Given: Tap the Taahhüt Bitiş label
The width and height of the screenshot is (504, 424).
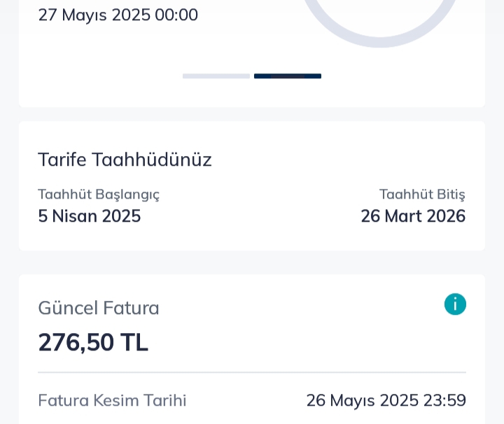Looking at the screenshot, I should (x=422, y=195).
